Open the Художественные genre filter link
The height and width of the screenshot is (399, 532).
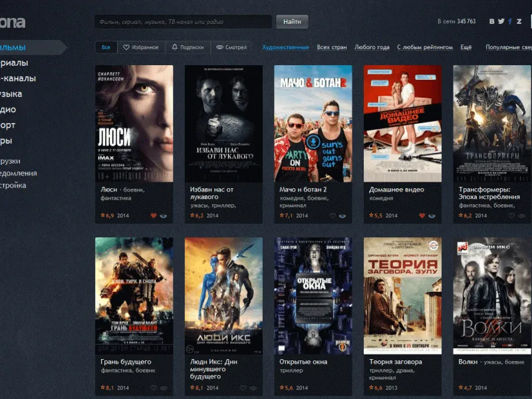click(285, 48)
